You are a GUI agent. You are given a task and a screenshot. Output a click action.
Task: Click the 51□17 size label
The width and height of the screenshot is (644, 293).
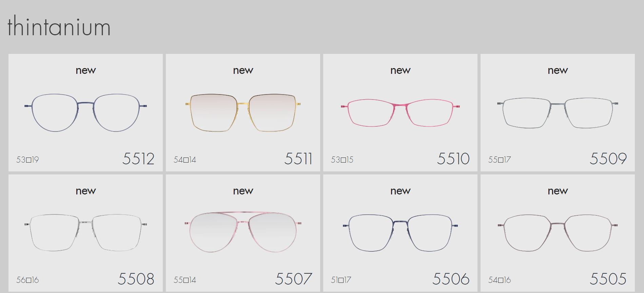tap(341, 280)
